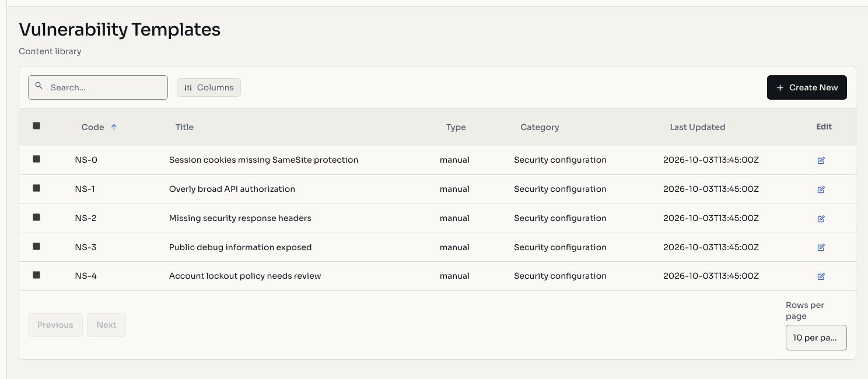Click the Content library subtitle
The image size is (868, 379).
click(50, 51)
